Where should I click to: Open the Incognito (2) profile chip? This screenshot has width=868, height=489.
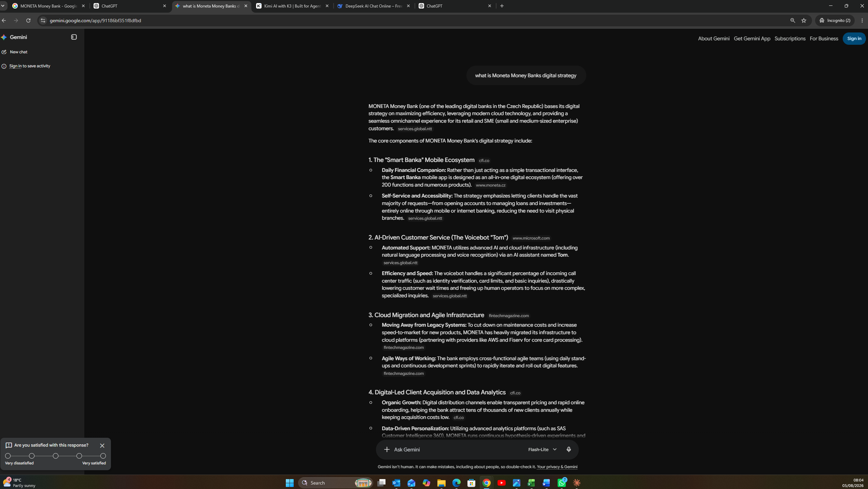click(x=835, y=21)
